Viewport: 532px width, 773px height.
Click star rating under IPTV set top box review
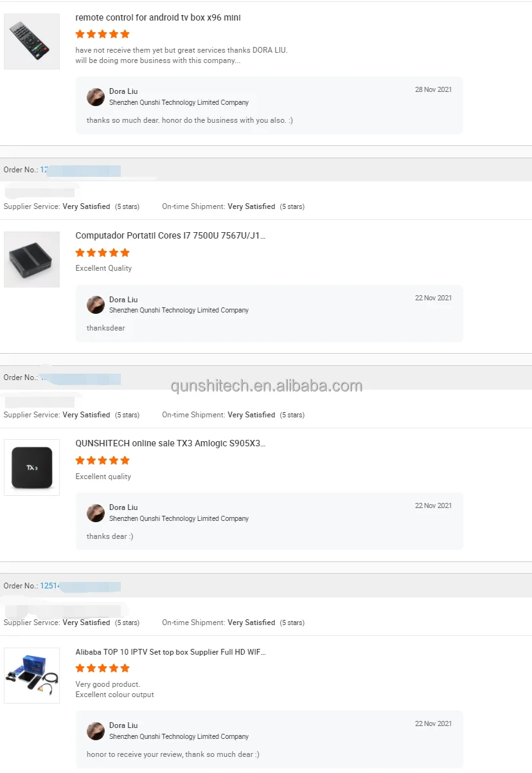pyautogui.click(x=102, y=668)
